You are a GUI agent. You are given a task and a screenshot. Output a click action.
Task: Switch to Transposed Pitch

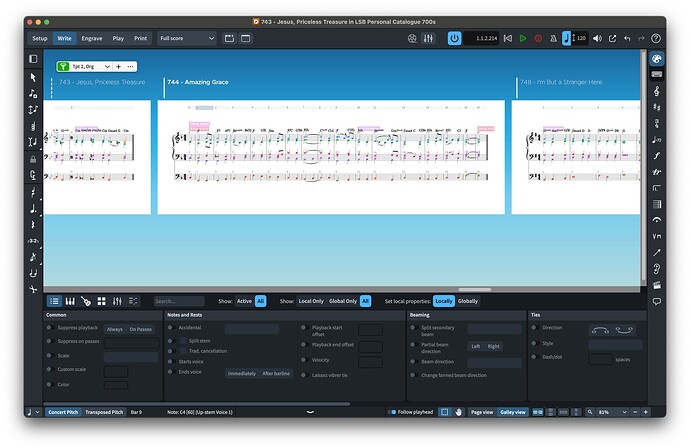[104, 412]
